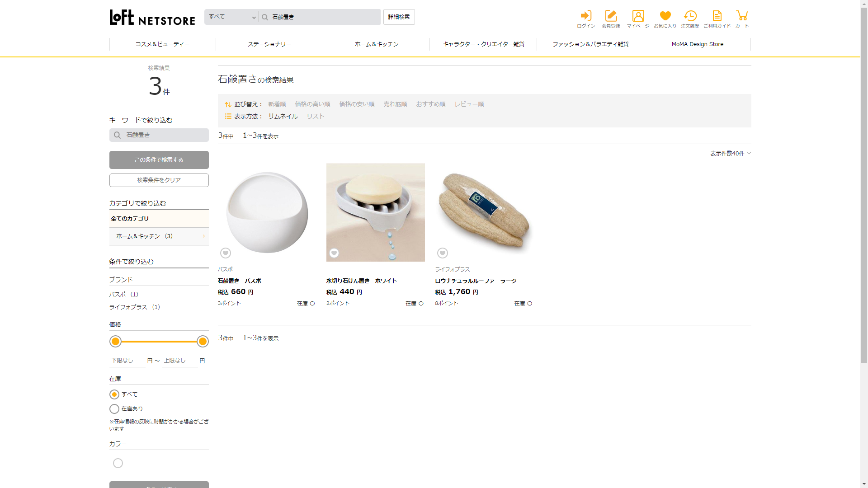Click the right price slider handle
The image size is (868, 488).
tap(203, 342)
